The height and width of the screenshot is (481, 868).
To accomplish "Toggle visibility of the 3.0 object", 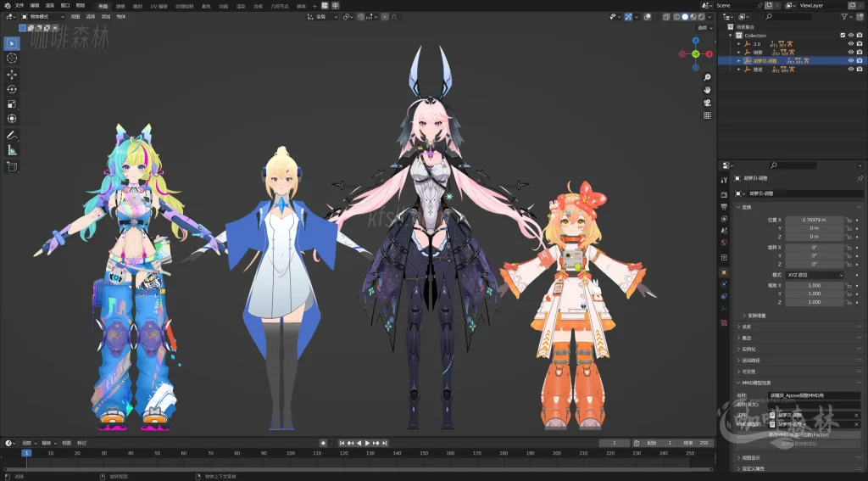I will tap(851, 44).
